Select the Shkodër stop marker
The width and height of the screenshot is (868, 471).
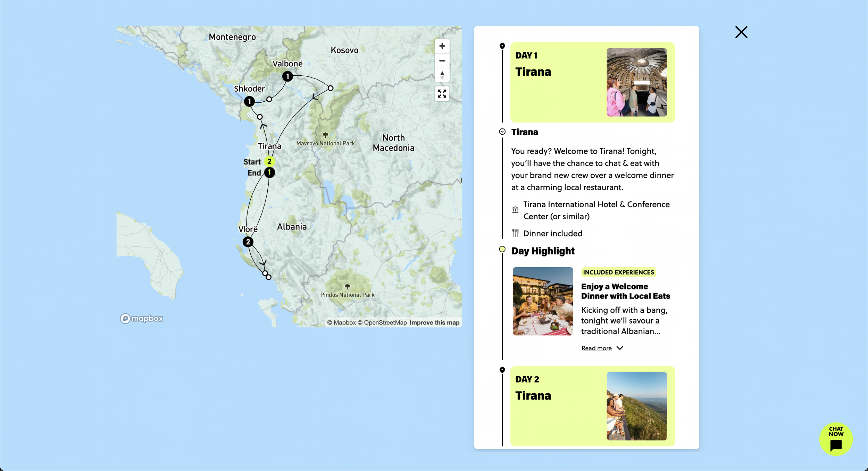click(x=249, y=101)
